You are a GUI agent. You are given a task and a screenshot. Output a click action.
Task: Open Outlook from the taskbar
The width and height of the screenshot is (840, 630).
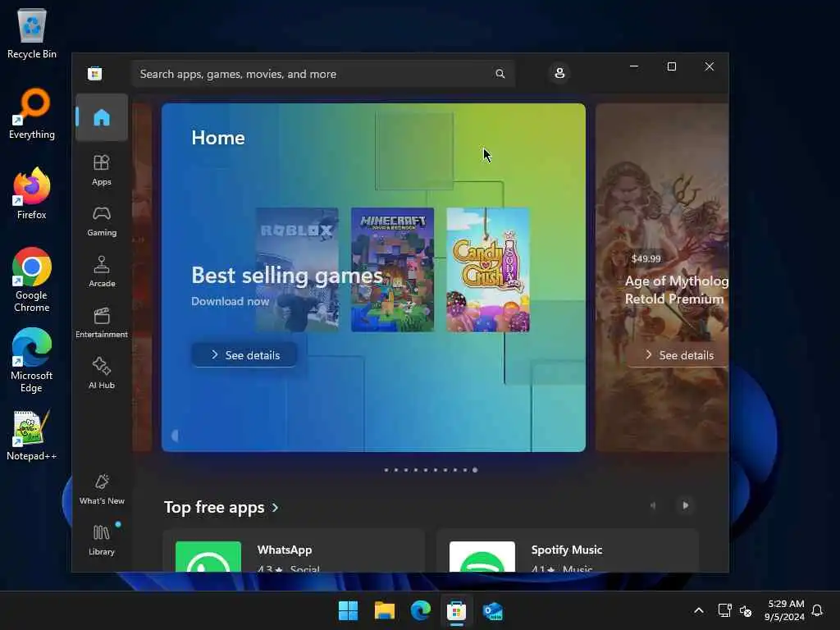493,610
